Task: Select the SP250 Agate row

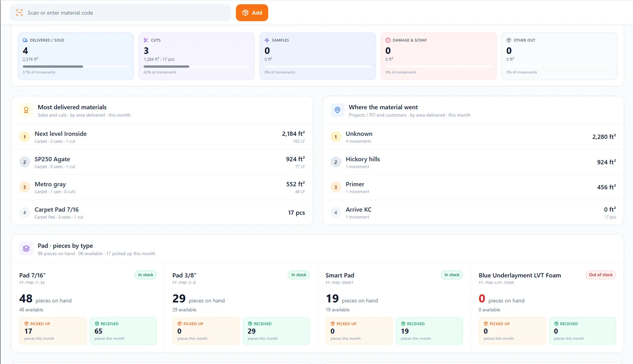Action: [x=162, y=162]
